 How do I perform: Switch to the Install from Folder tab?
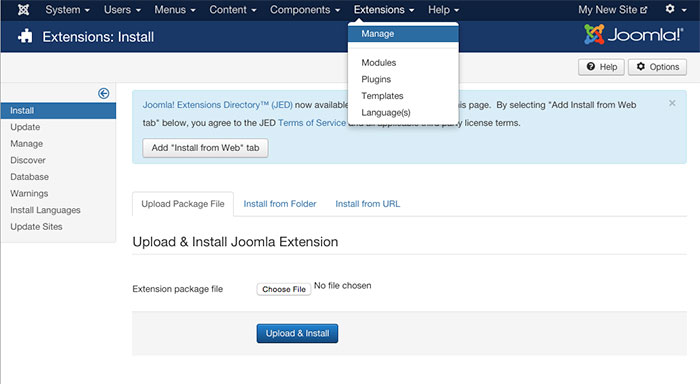point(280,204)
